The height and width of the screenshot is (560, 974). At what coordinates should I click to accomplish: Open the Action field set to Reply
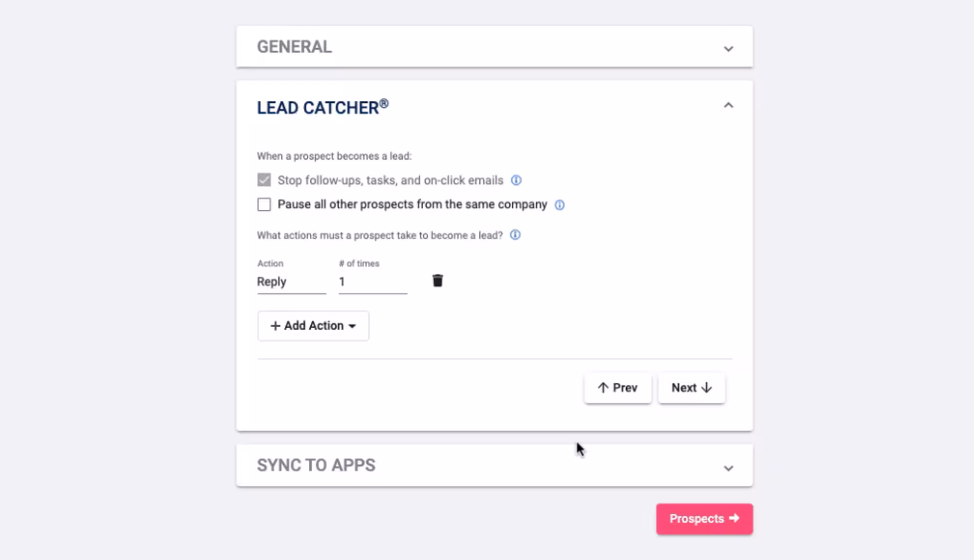coord(291,282)
